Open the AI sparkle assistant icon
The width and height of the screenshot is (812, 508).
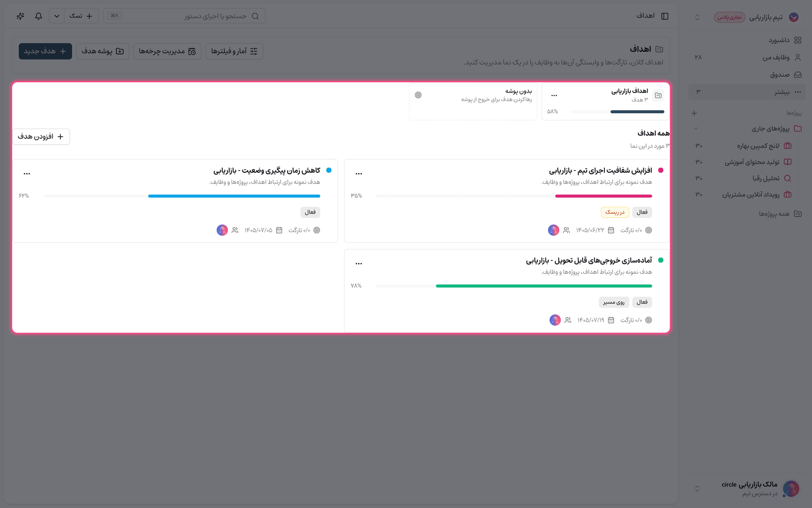[20, 16]
